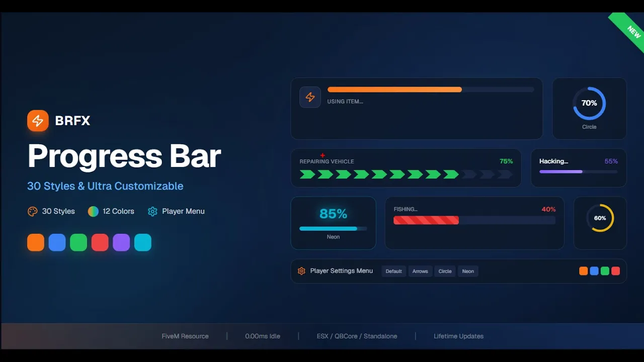Click the Hacking... label
The width and height of the screenshot is (644, 362).
[x=553, y=161]
